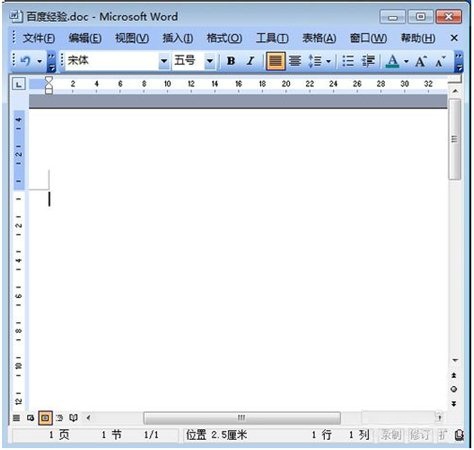Open the 五号 font size dropdown arrow
This screenshot has width=474, height=450.
210,61
